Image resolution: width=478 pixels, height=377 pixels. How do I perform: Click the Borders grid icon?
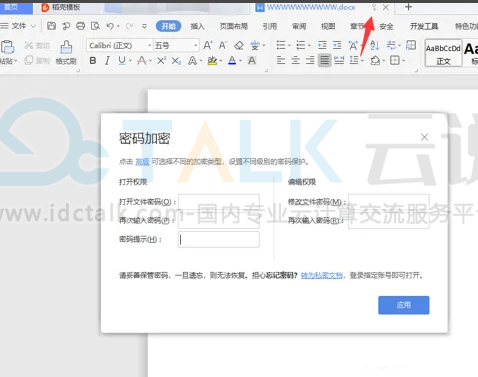(395, 60)
